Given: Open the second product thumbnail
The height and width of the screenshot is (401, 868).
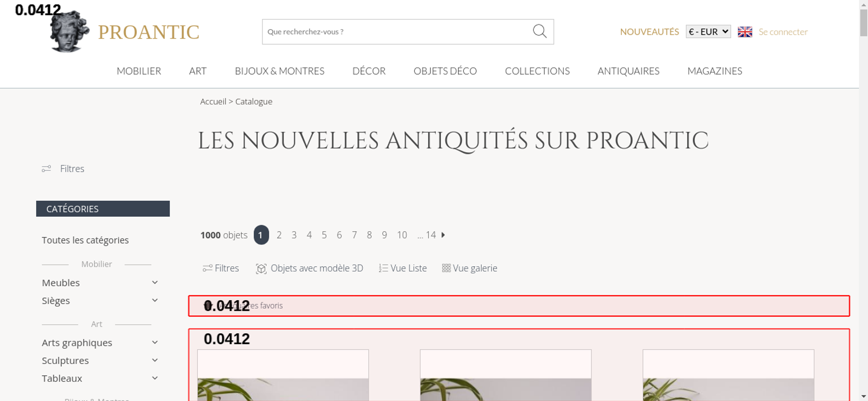Looking at the screenshot, I should [506, 375].
